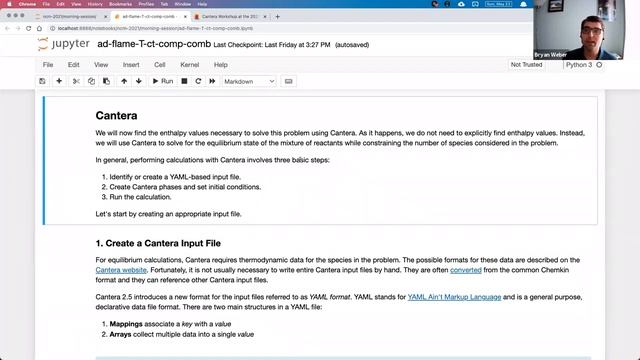Cut selected cells with the scissors icon

[x=76, y=81]
